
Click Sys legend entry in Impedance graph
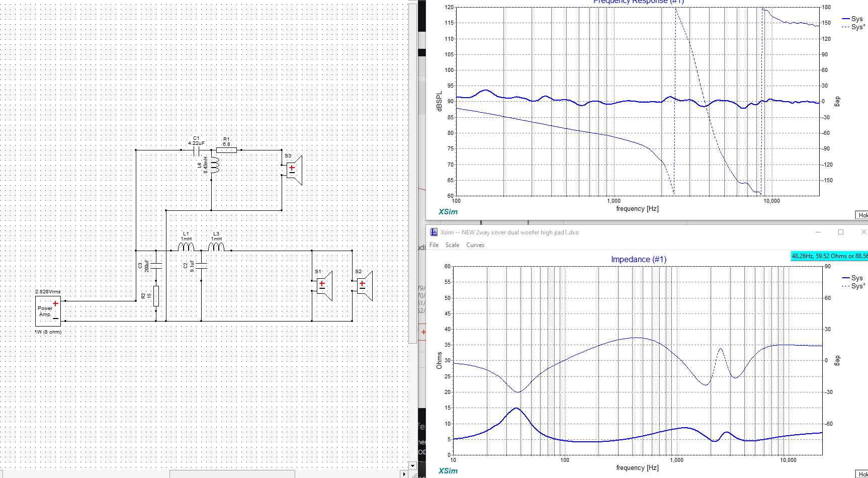(x=852, y=278)
